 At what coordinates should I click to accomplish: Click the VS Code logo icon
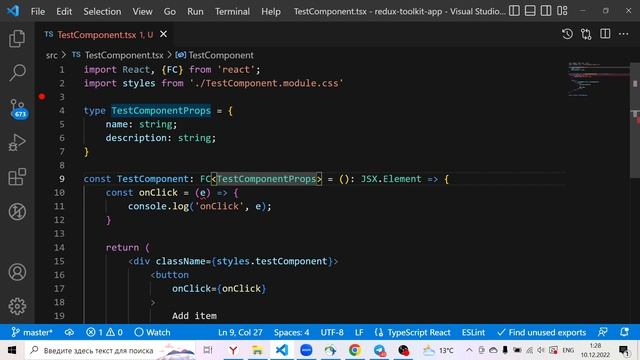pyautogui.click(x=13, y=11)
